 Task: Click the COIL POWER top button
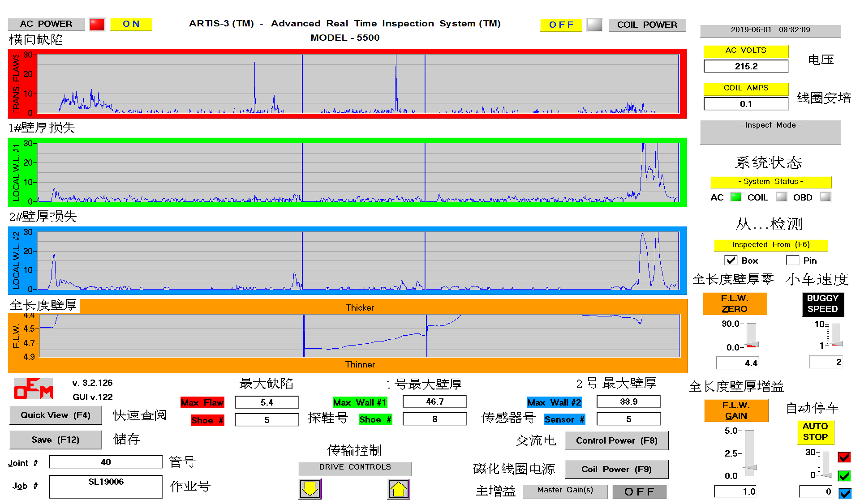pyautogui.click(x=647, y=25)
